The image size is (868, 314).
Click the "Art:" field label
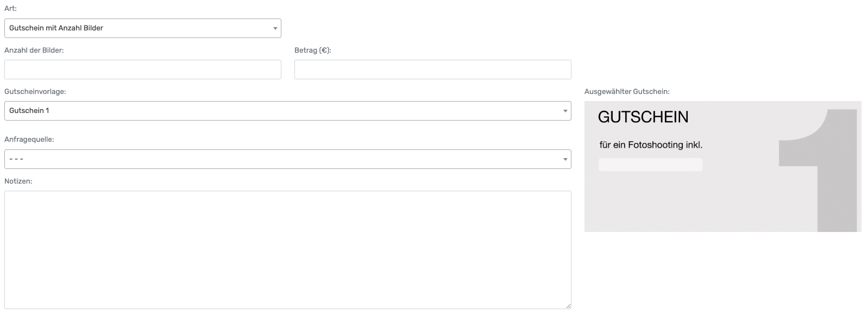tap(10, 9)
